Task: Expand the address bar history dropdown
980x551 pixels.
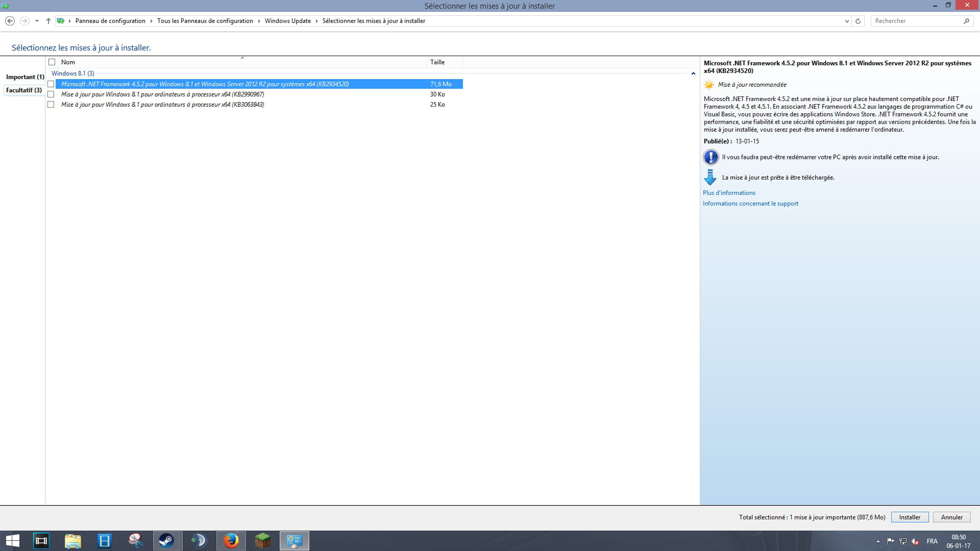Action: click(x=847, y=21)
